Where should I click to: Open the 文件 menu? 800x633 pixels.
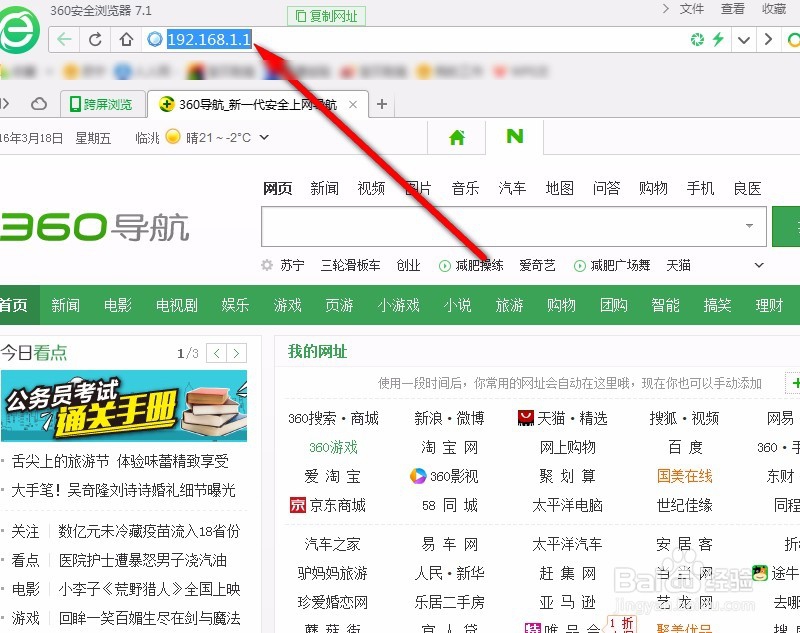[692, 9]
